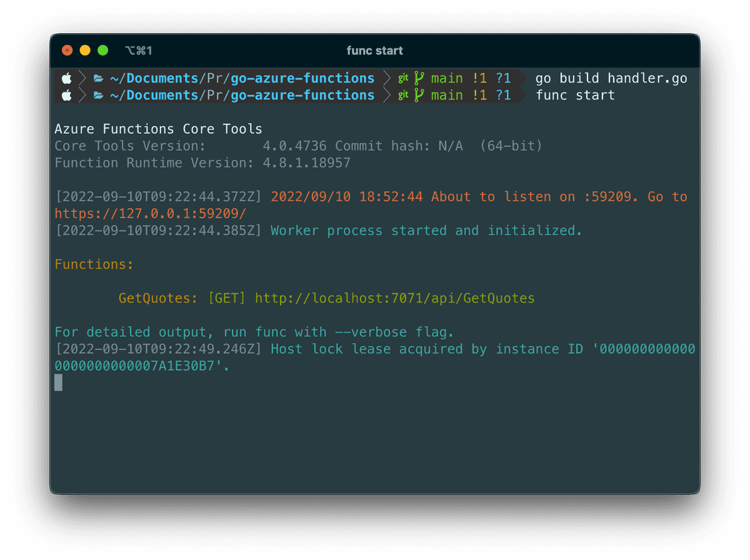Click the terminal cursor block
The height and width of the screenshot is (560, 750).
[x=59, y=382]
